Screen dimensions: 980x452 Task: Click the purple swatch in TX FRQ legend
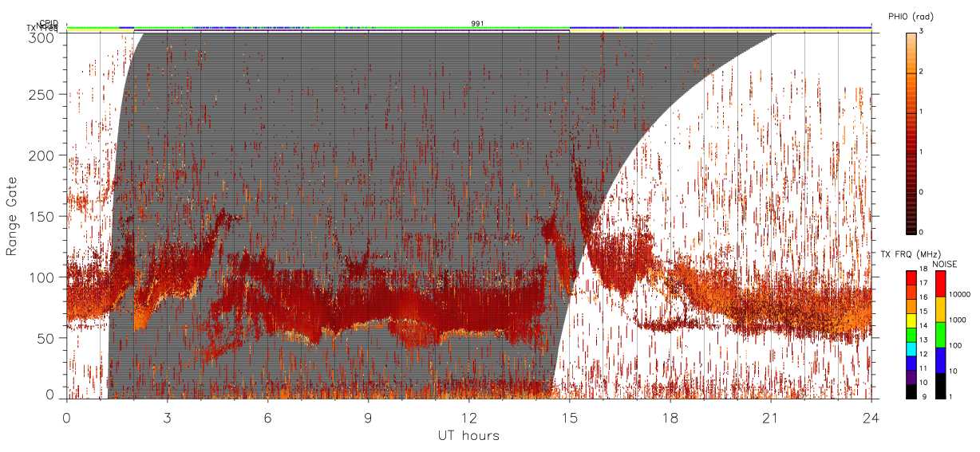911,377
